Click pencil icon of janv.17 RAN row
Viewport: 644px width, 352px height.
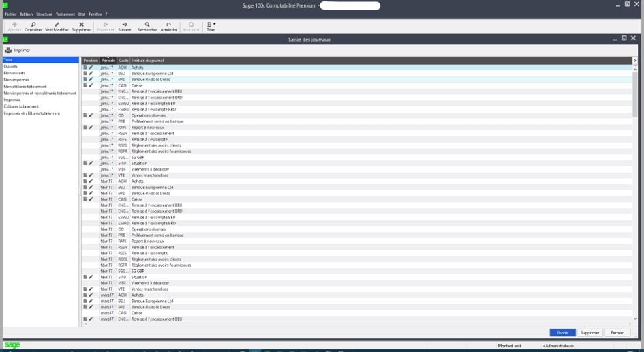[91, 127]
